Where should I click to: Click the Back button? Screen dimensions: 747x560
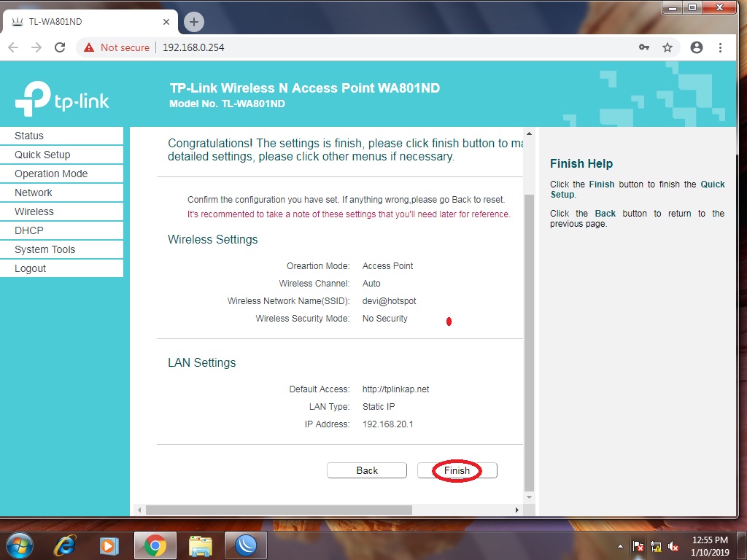[367, 470]
